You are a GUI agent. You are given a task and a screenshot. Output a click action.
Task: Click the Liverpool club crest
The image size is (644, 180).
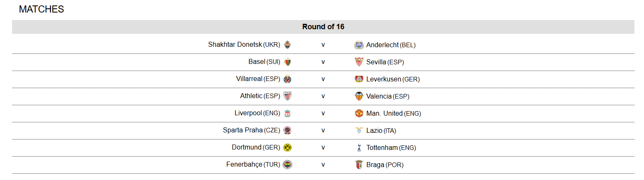click(x=287, y=113)
